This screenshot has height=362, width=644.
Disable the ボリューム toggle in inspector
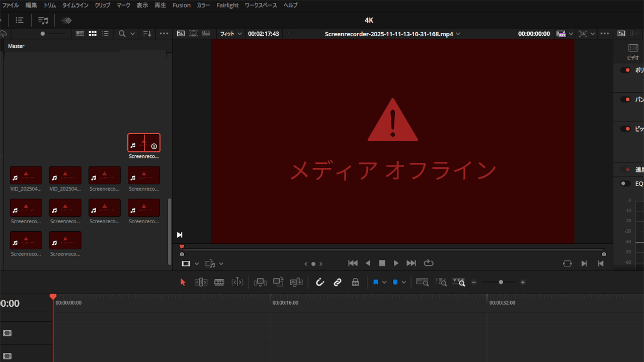tap(625, 70)
